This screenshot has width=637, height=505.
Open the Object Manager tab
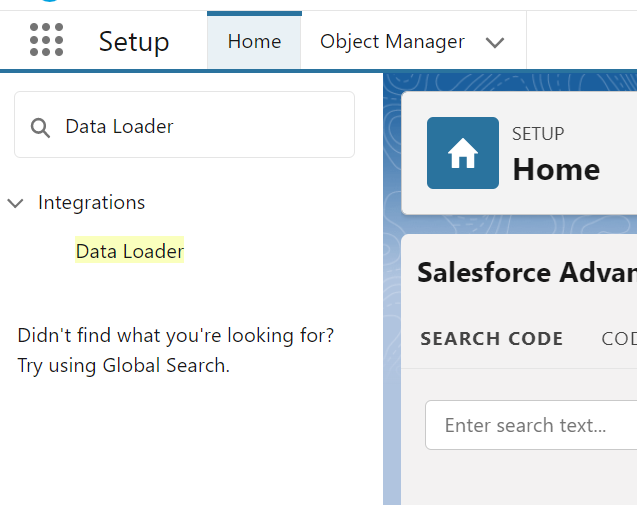[392, 42]
